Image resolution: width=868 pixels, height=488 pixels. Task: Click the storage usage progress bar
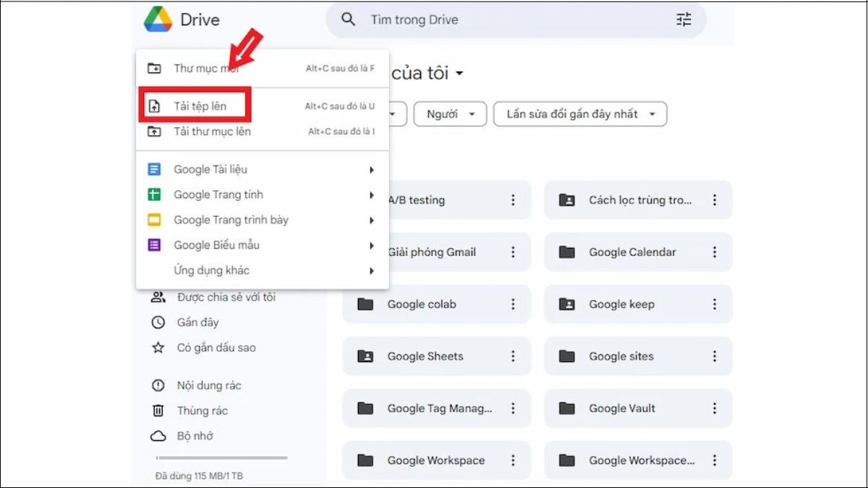pos(222,458)
